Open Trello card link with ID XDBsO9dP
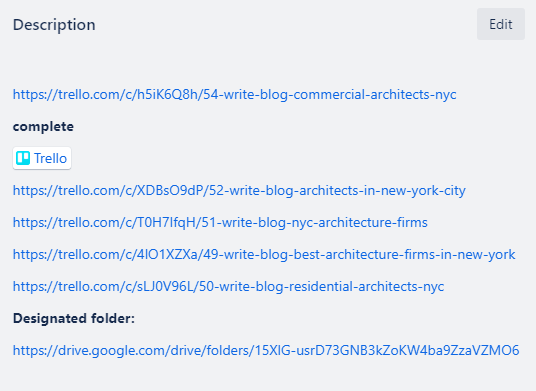Image resolution: width=536 pixels, height=391 pixels. (239, 191)
